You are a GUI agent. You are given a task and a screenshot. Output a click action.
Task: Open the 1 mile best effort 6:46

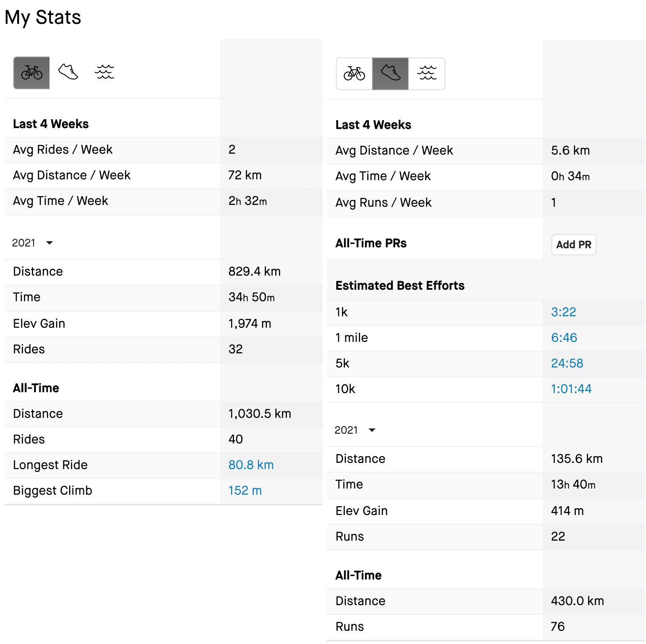[x=564, y=337]
